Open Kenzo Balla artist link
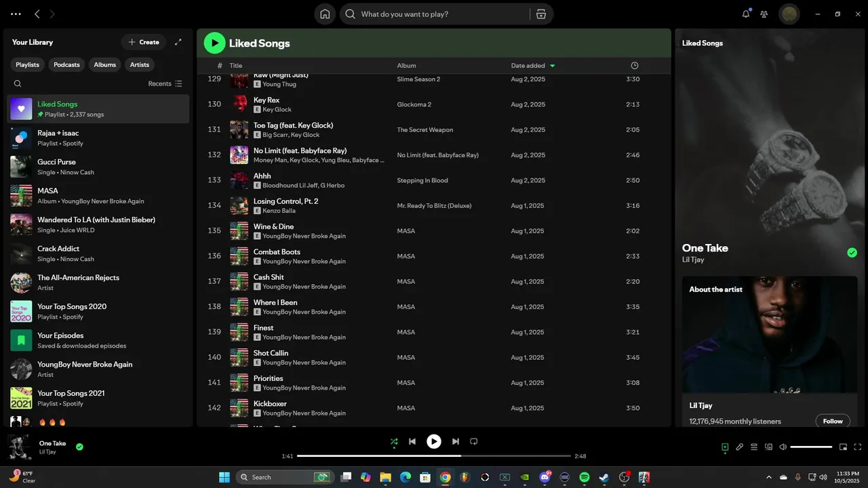 [x=279, y=211]
